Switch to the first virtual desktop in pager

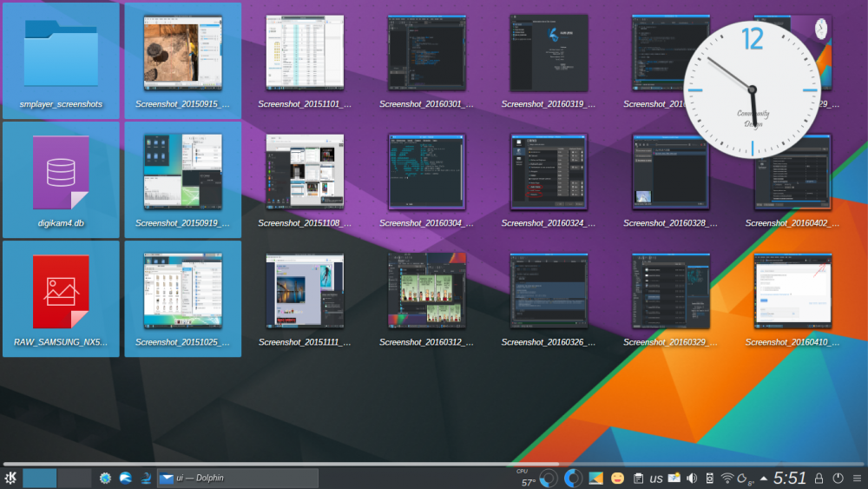pos(39,478)
